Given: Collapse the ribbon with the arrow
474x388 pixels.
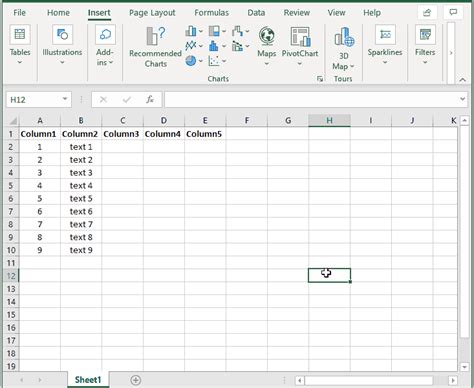Looking at the screenshot, I should click(x=463, y=79).
